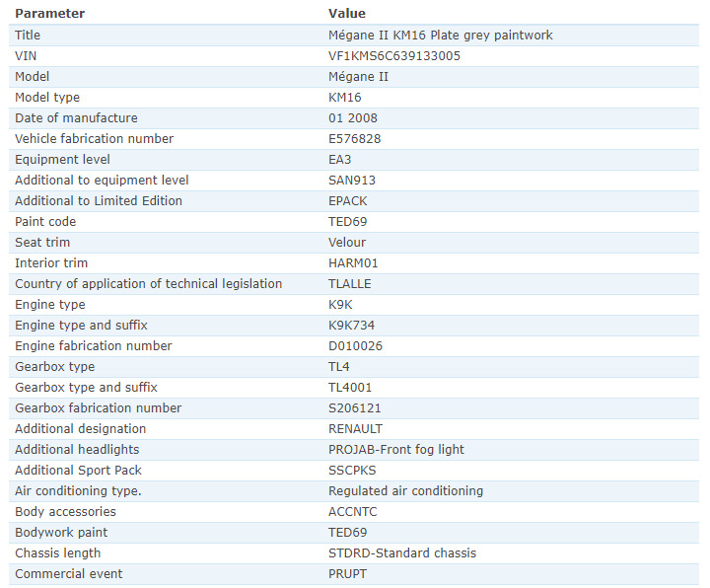Click the Paint code TED69 value
710x588 pixels.
pos(347,222)
